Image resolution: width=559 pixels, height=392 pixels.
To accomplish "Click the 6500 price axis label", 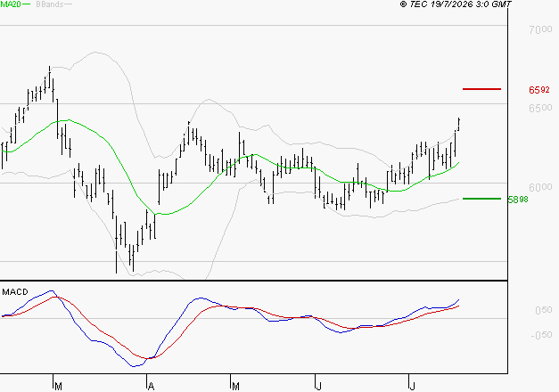I will tap(540, 108).
